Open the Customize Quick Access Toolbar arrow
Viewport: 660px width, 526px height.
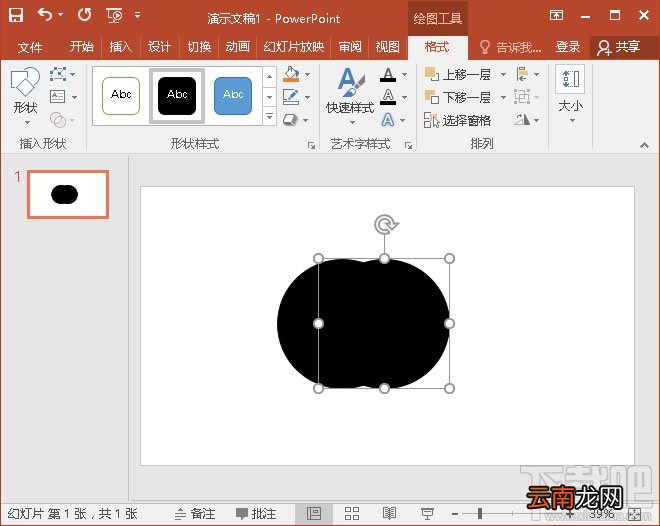tap(138, 15)
